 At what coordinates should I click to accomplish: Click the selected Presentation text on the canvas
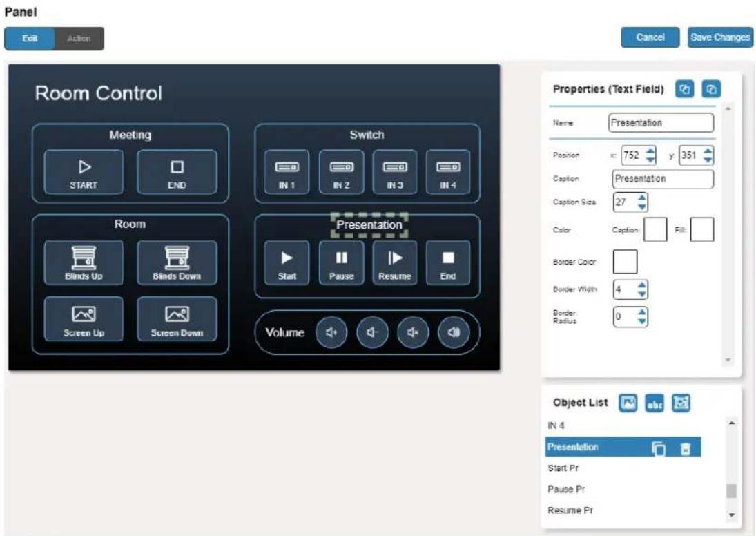pos(369,224)
